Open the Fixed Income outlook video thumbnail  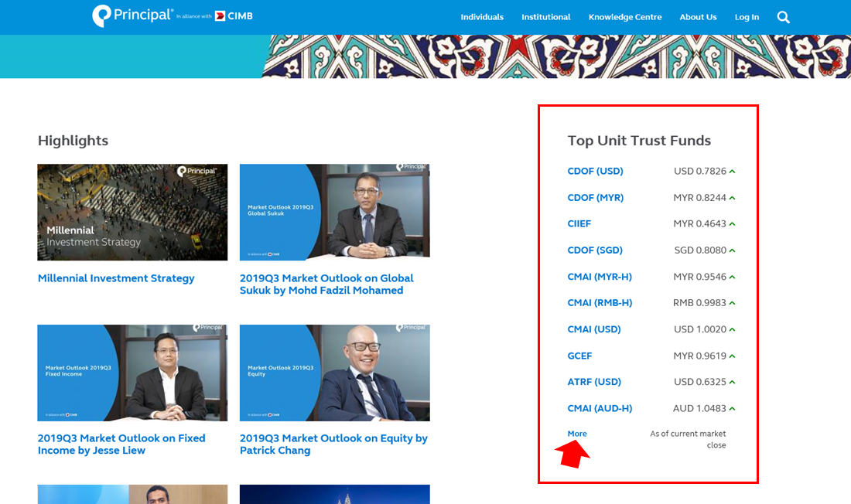pyautogui.click(x=132, y=373)
